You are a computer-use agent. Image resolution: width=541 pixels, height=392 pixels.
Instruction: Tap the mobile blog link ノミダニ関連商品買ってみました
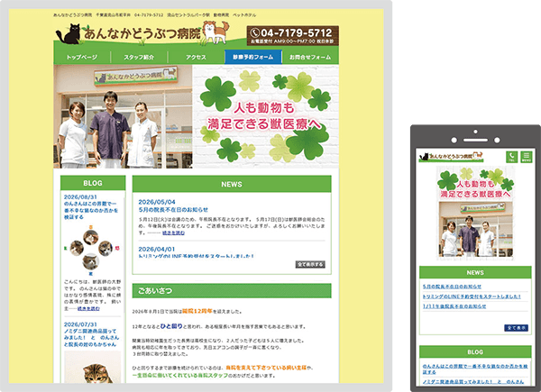(x=473, y=382)
